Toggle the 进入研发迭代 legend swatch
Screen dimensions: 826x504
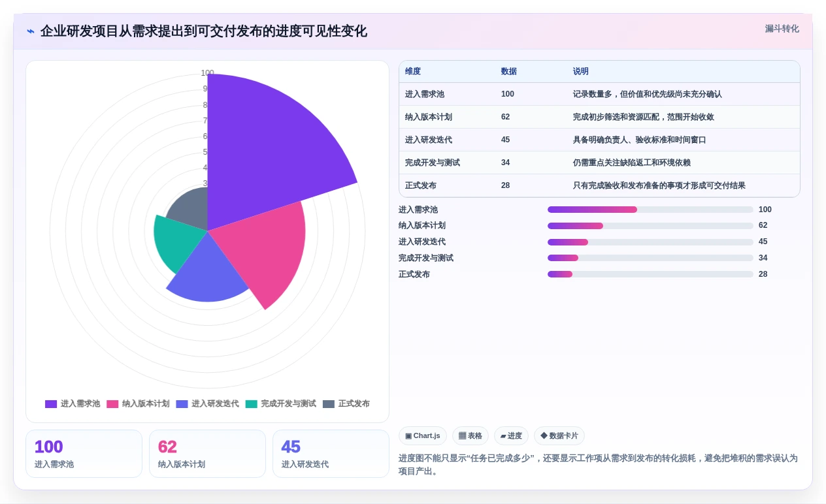coord(182,404)
